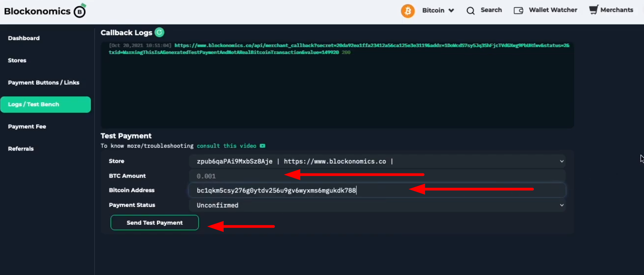Open Stores in sidebar
644x275 pixels.
coord(17,60)
